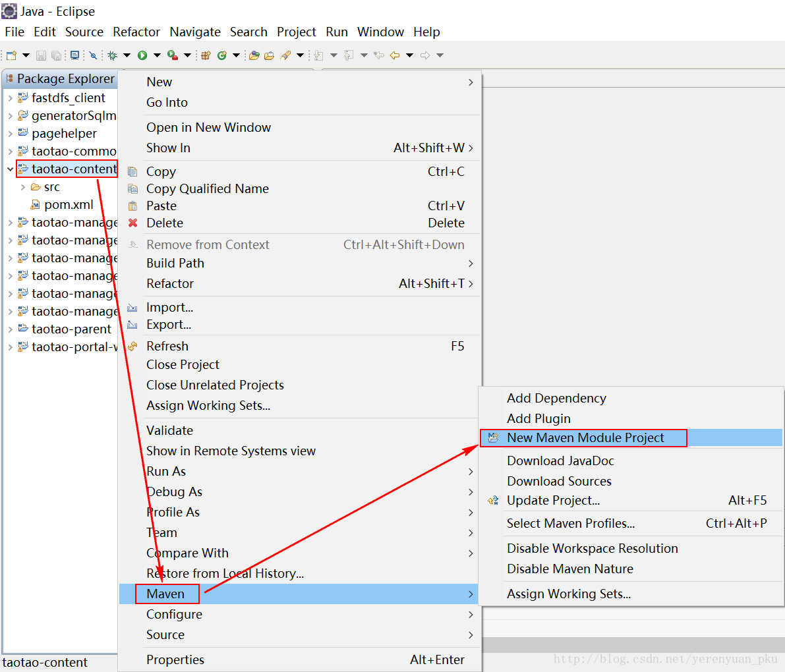785x672 pixels.
Task: Click the Next Annotation toolbar icon
Action: click(318, 55)
